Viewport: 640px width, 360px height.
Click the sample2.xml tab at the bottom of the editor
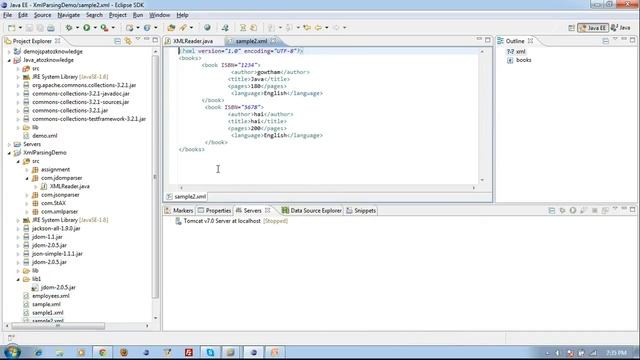(186, 197)
